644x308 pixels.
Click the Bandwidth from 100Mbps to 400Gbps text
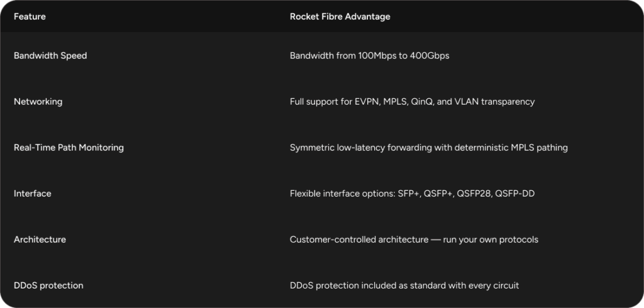[369, 55]
